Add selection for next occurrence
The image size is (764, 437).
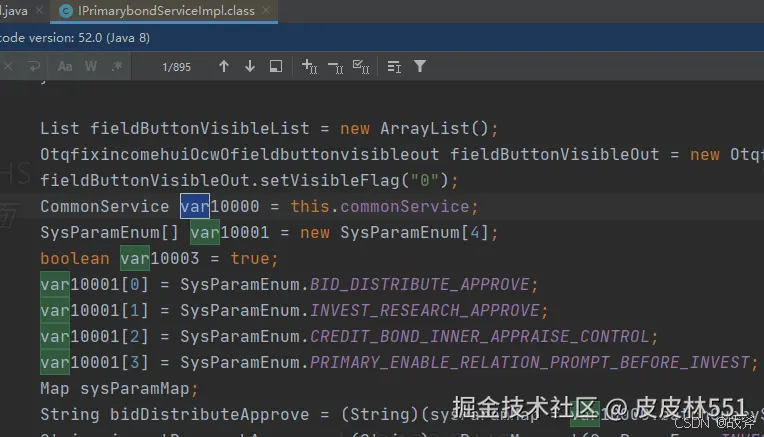309,67
